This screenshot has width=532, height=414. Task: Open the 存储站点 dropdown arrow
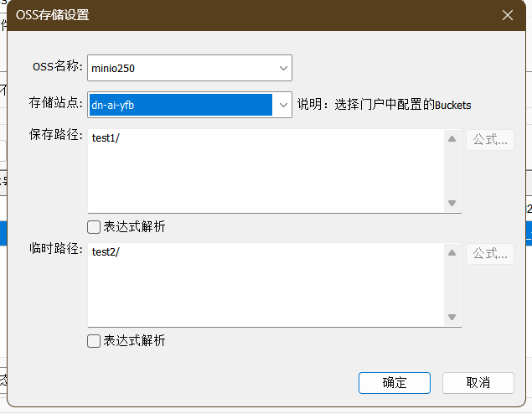[282, 104]
